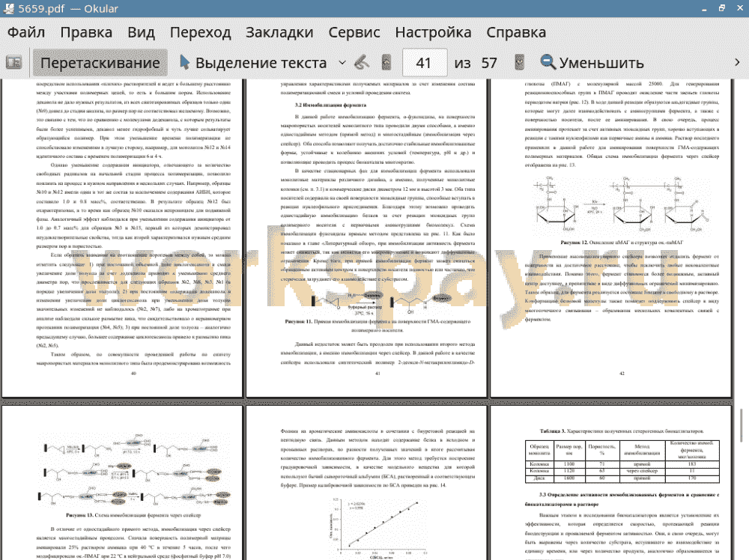The height and width of the screenshot is (560, 749).
Task: Zoom out with the Уменьшить button
Action: 592,63
